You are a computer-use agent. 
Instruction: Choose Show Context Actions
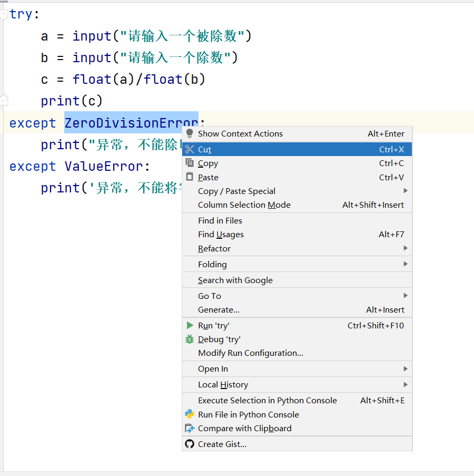(297, 133)
